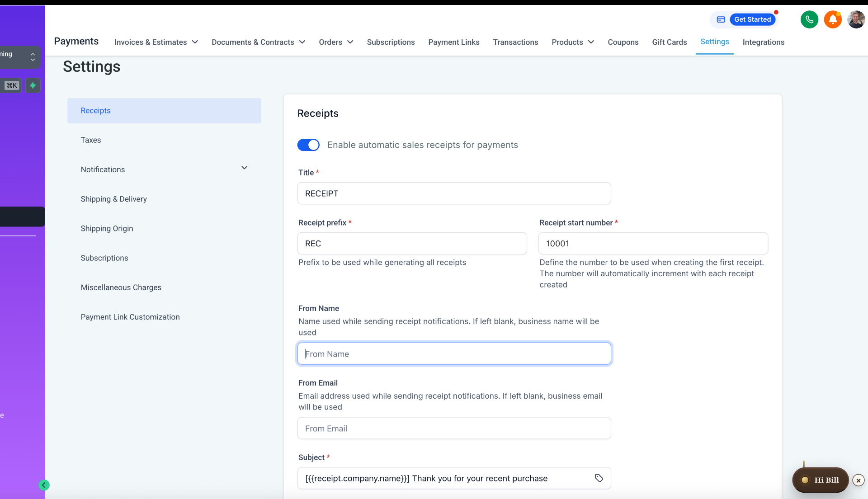The height and width of the screenshot is (499, 868).
Task: Open Miscellaneous Charges settings
Action: click(x=164, y=287)
